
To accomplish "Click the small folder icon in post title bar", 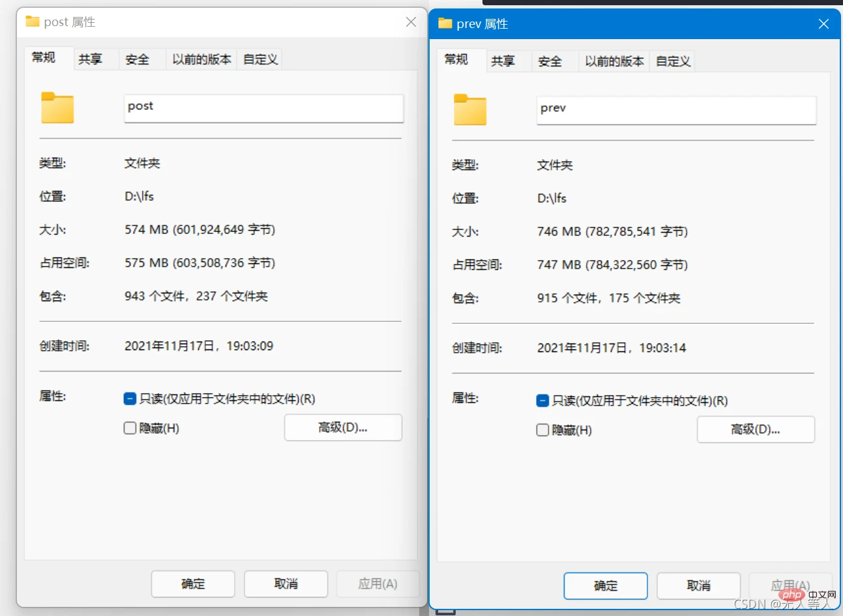I will 33,22.
